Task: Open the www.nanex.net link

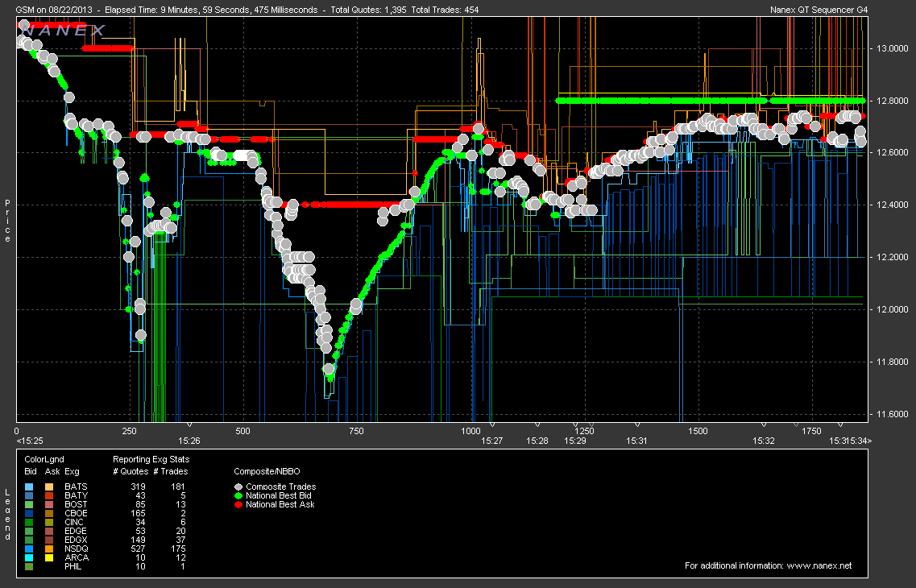Action: (x=819, y=565)
